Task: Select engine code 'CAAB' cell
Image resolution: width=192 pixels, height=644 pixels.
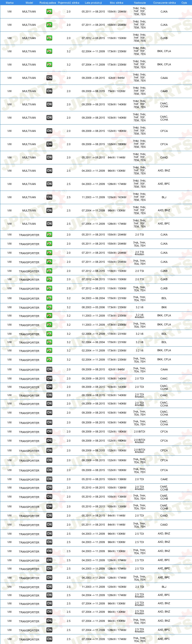Action: [164, 91]
